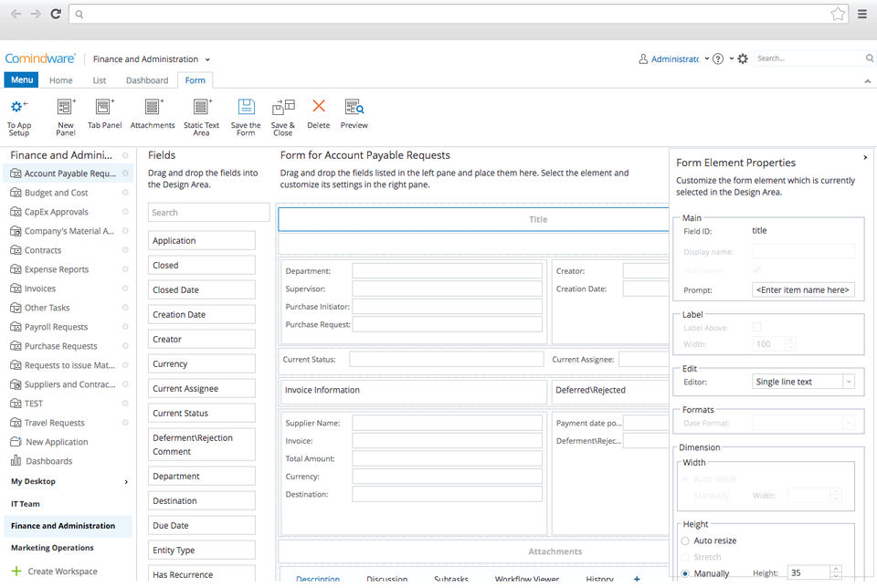The height and width of the screenshot is (588, 877).
Task: Open the Discussion tab in form
Action: click(x=387, y=579)
